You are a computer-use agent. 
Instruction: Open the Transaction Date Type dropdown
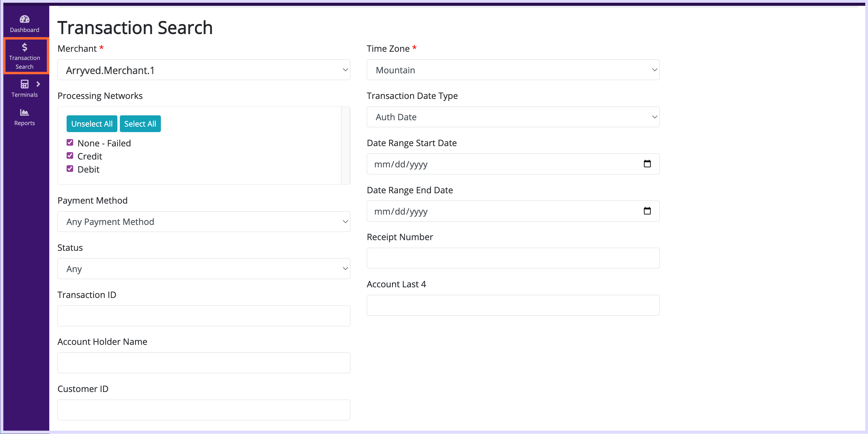click(x=513, y=117)
